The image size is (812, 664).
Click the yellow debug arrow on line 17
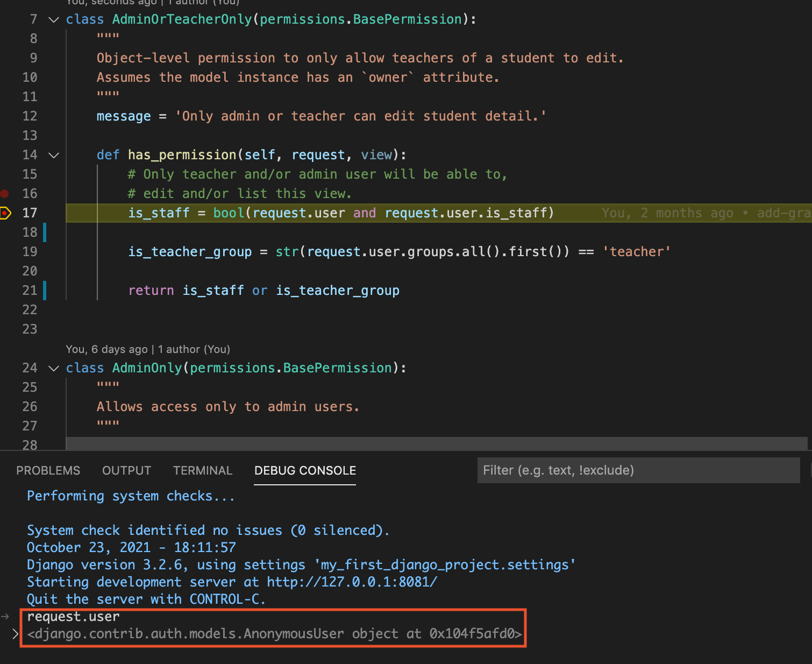click(5, 213)
